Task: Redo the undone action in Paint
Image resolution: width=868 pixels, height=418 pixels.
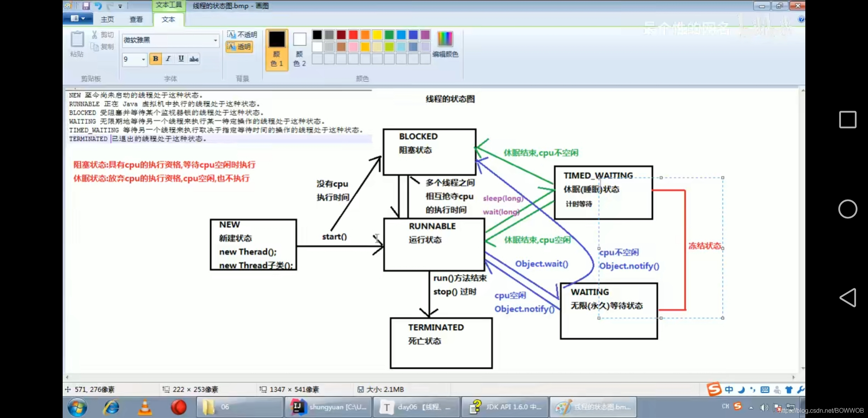Action: coord(110,6)
